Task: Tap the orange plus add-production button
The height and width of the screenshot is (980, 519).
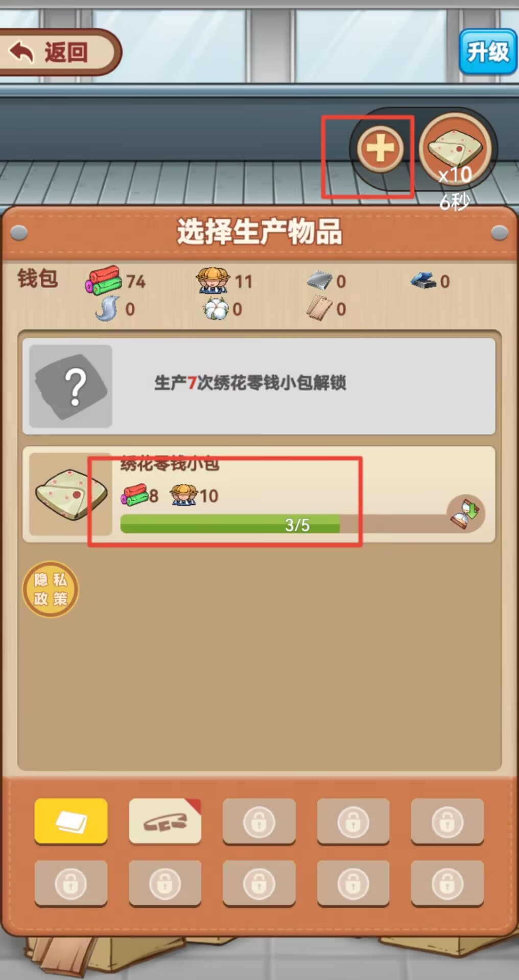Action: coord(380,150)
